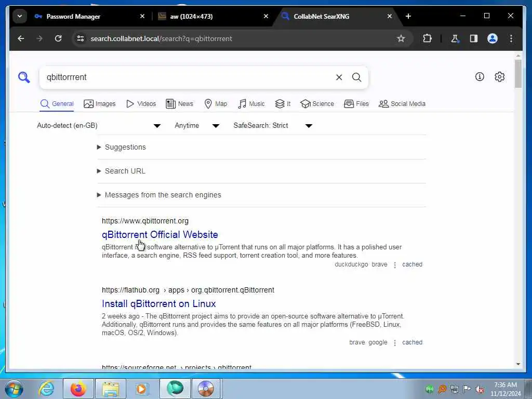
Task: Select the News search category
Action: point(179,104)
